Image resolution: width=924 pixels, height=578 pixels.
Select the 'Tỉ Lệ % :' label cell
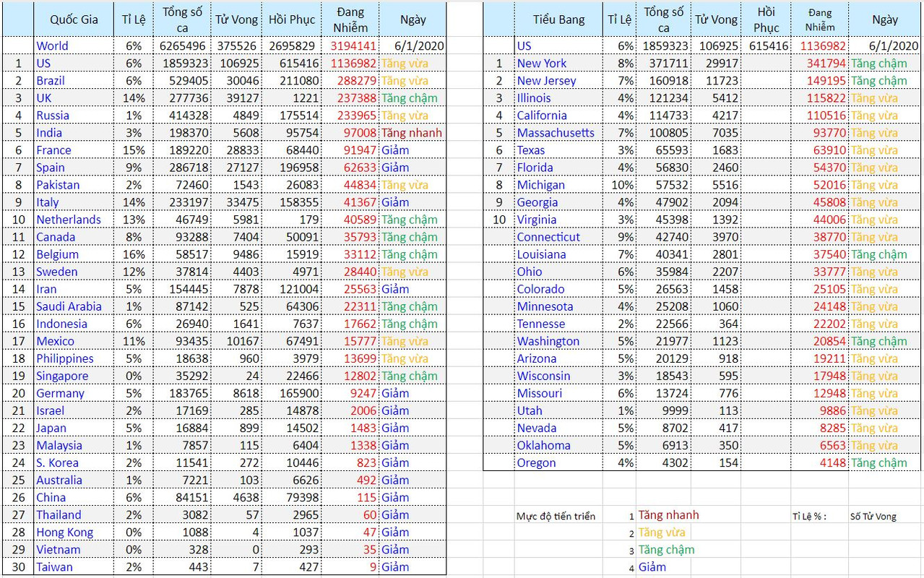[809, 516]
